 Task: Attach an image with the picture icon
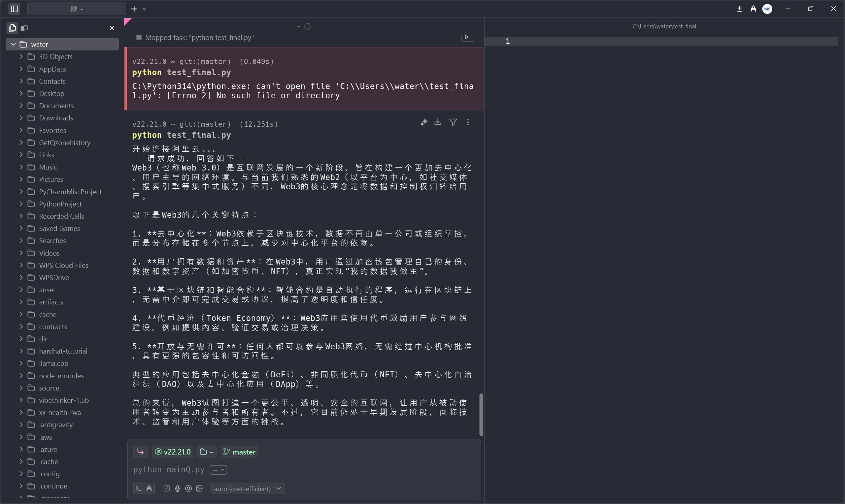point(199,488)
